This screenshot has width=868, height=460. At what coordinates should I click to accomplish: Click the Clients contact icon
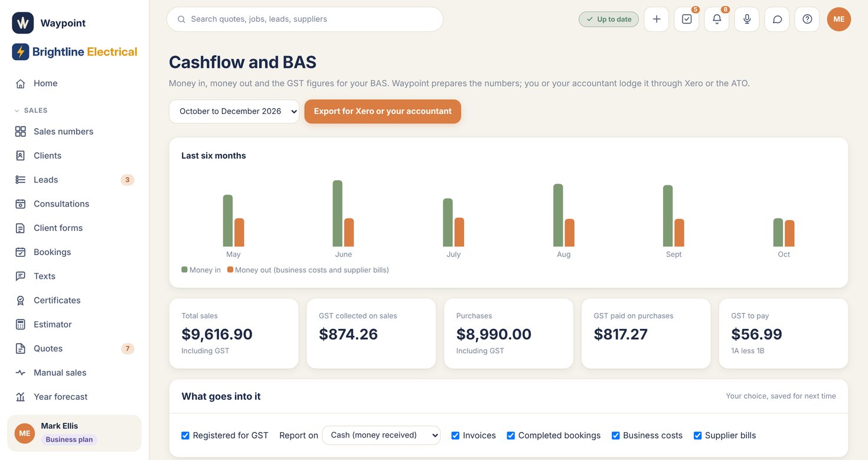coord(21,156)
